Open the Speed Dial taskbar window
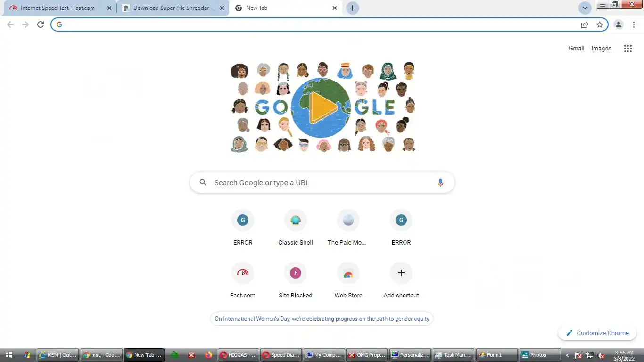 click(x=281, y=355)
